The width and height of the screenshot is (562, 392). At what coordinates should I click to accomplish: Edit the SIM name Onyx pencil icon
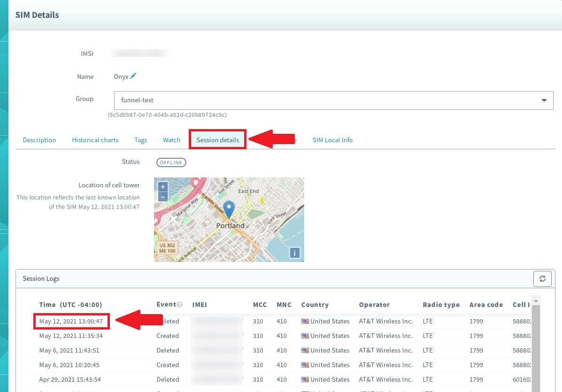coord(133,76)
